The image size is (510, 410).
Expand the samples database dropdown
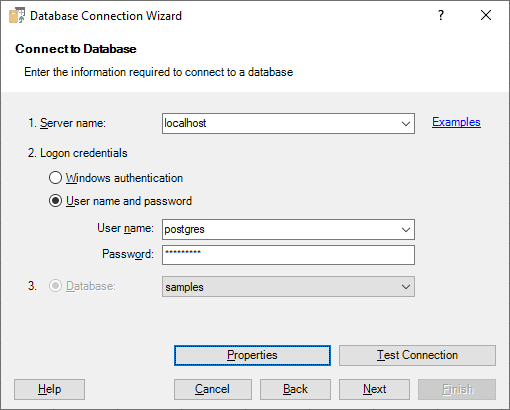click(406, 287)
